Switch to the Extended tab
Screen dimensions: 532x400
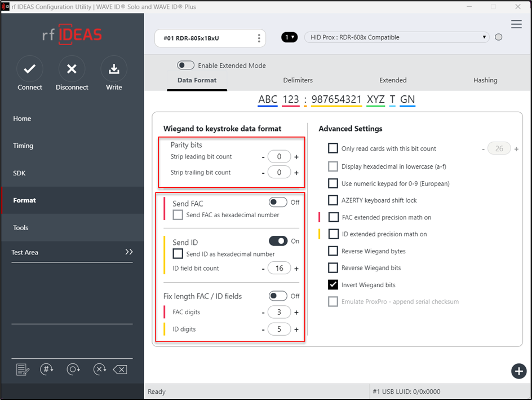pyautogui.click(x=393, y=81)
